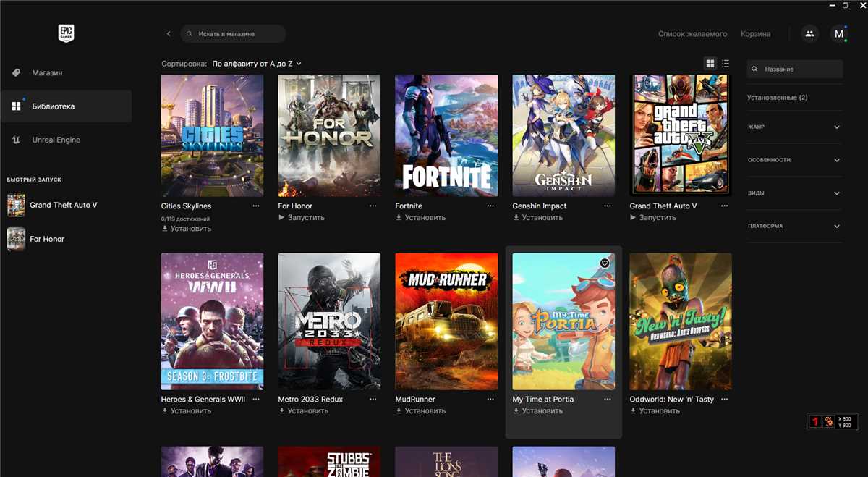
Task: Open MudRunner cover art
Action: pos(446,321)
